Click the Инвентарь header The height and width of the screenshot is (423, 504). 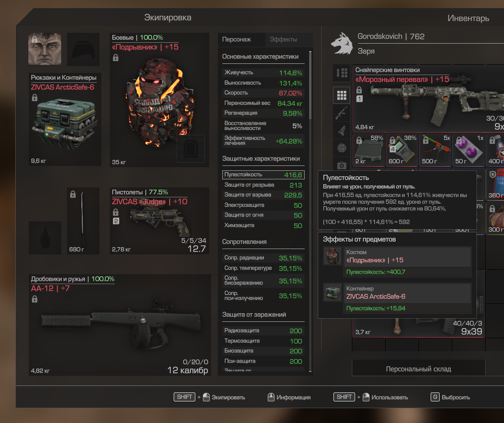tap(468, 18)
